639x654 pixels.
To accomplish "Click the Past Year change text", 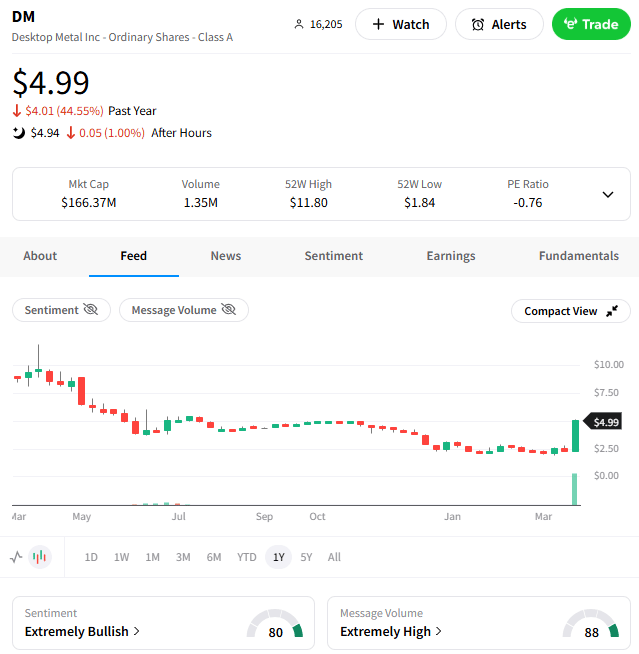I will (85, 111).
